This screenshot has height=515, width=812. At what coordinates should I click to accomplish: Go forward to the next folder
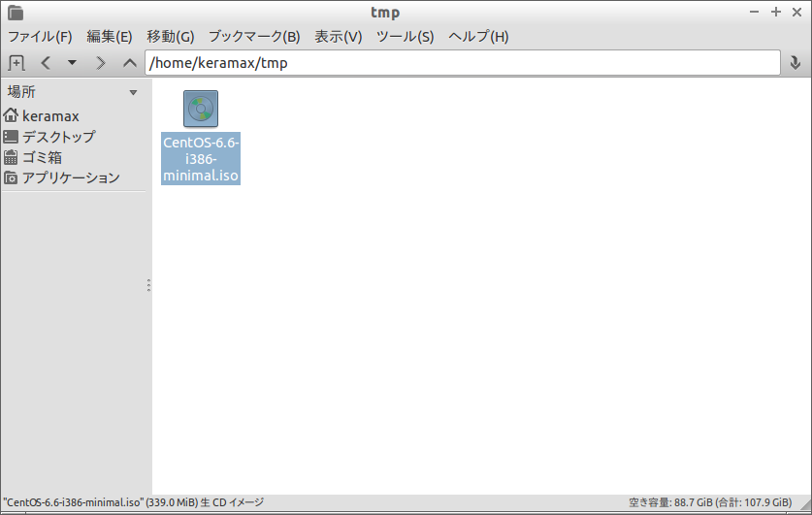[101, 63]
